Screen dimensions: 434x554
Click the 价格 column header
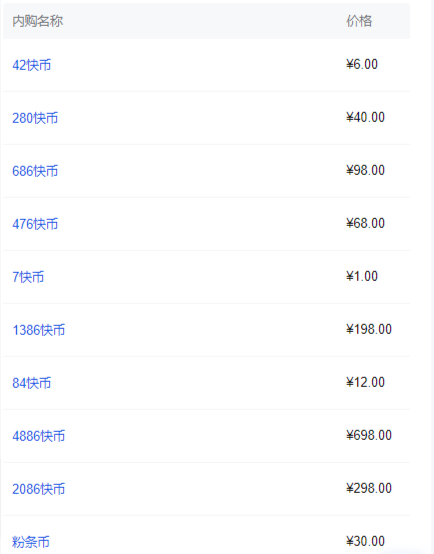pos(359,21)
